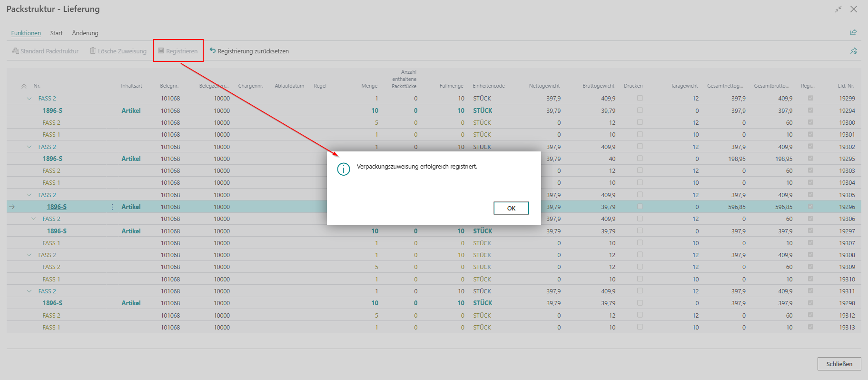Click the Schließen button

coord(839,364)
